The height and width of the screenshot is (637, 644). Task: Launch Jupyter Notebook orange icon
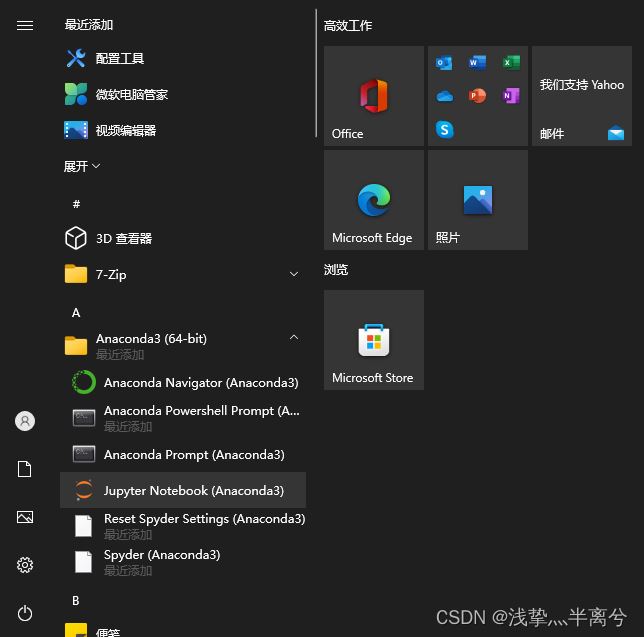pos(84,490)
